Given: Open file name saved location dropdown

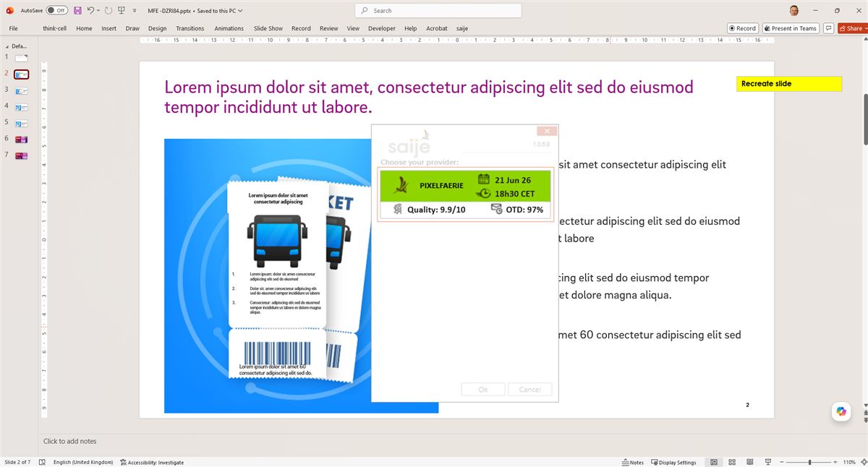Looking at the screenshot, I should (239, 11).
